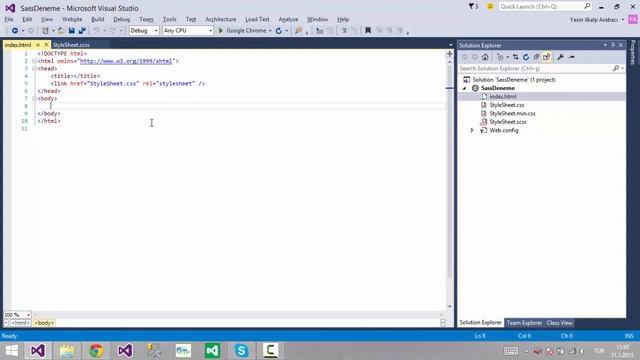Click the yellow feedback smiley icon
The height and width of the screenshot is (360, 640).
pos(490,7)
